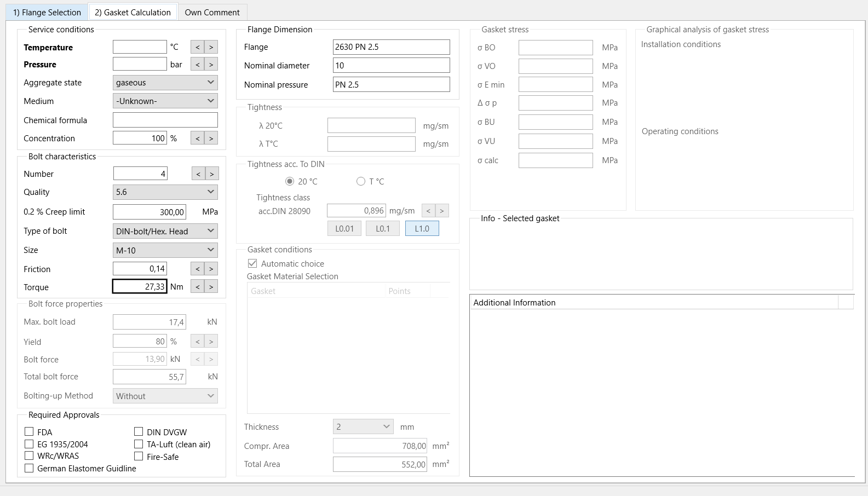Select the L0.1 tightness class button
The image size is (868, 496).
[383, 228]
